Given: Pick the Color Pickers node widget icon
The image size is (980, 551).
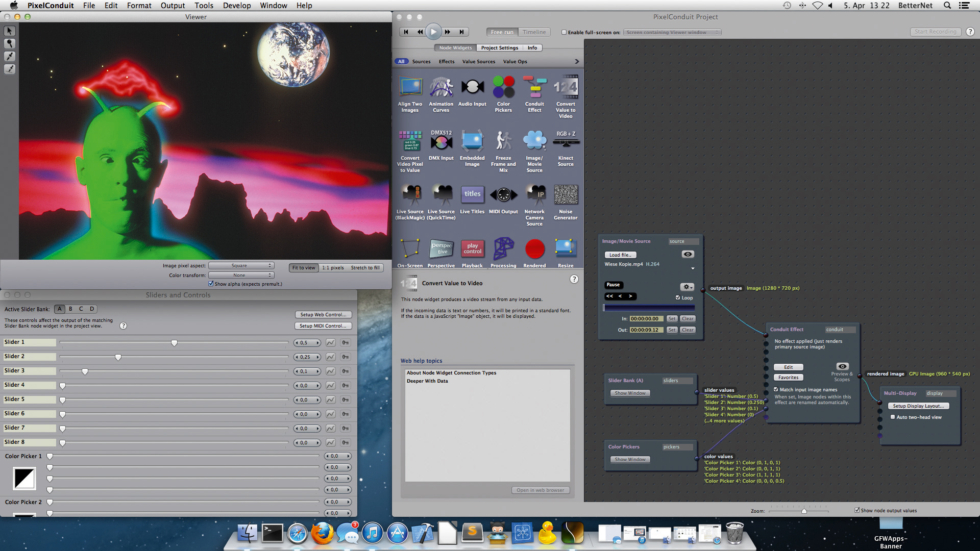Looking at the screenshot, I should click(x=503, y=87).
